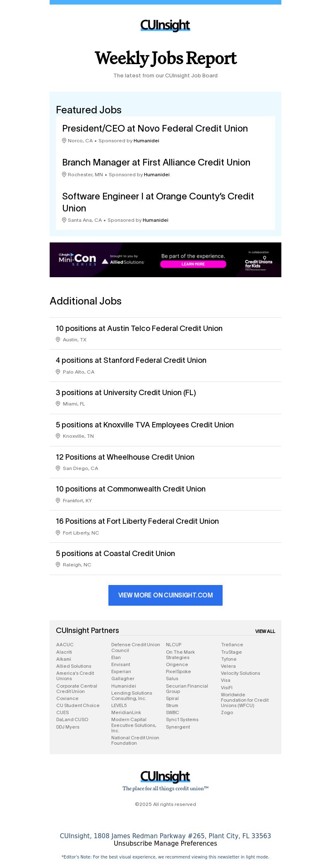Click location pin icon beside Norco, CA

64,141
